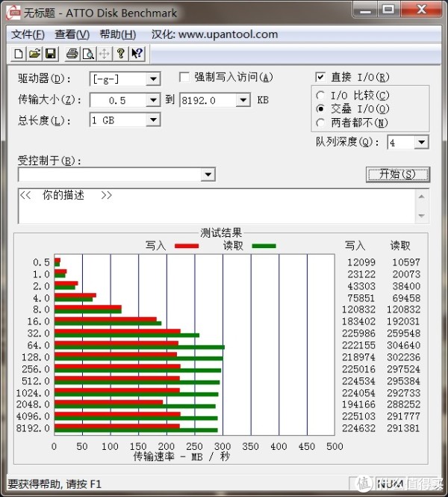The width and height of the screenshot is (448, 497).
Task: Click the 汉化: www.upantool.com text
Action: tap(214, 34)
